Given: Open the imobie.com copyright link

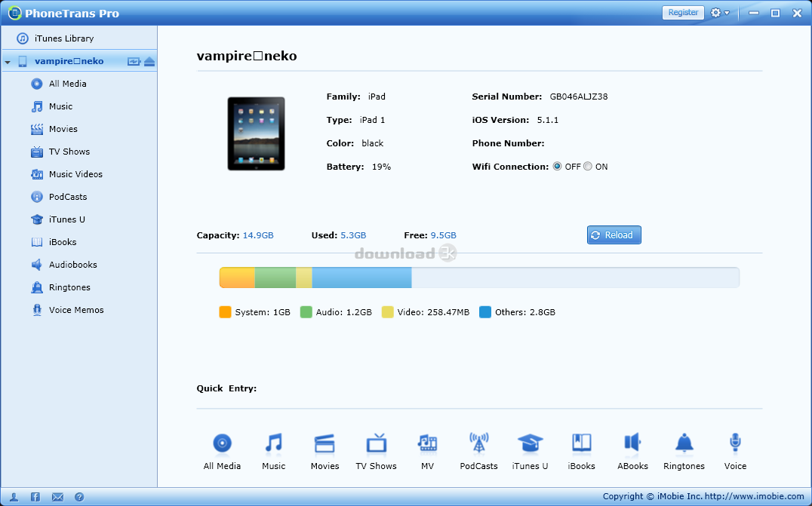Looking at the screenshot, I should (754, 496).
